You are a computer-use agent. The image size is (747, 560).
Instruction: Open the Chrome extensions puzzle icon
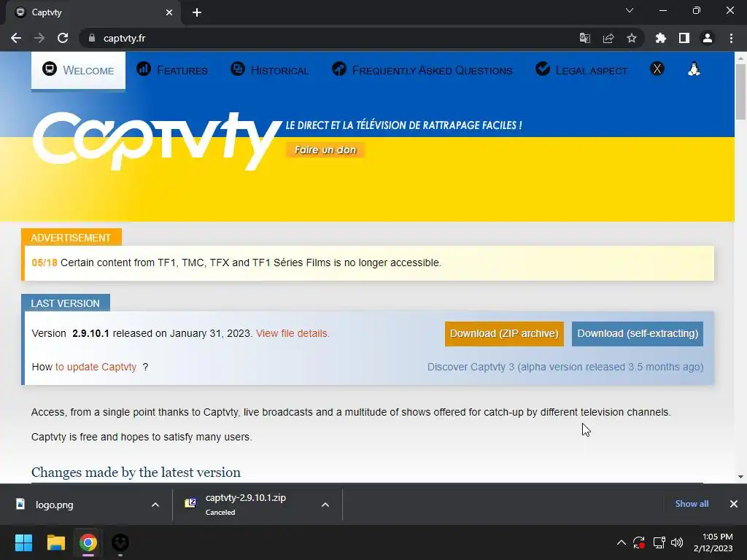click(661, 38)
